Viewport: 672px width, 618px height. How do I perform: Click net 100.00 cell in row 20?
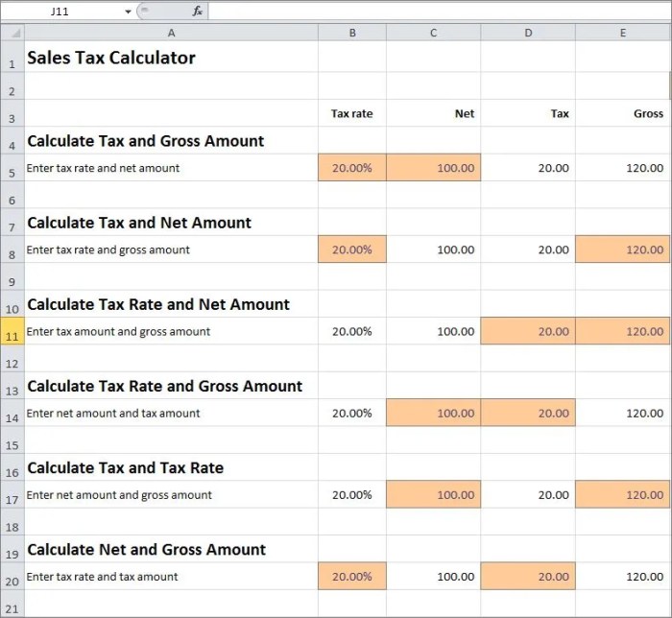(x=433, y=577)
